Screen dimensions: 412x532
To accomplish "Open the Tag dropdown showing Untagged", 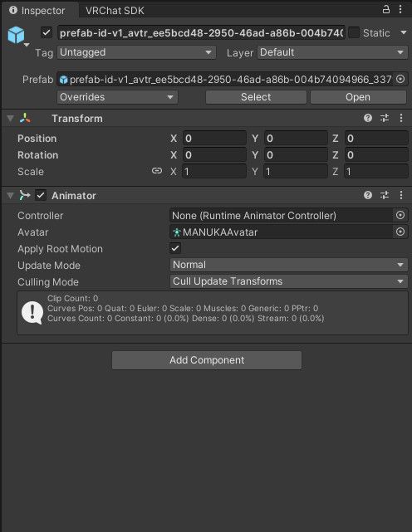I will click(x=136, y=52).
